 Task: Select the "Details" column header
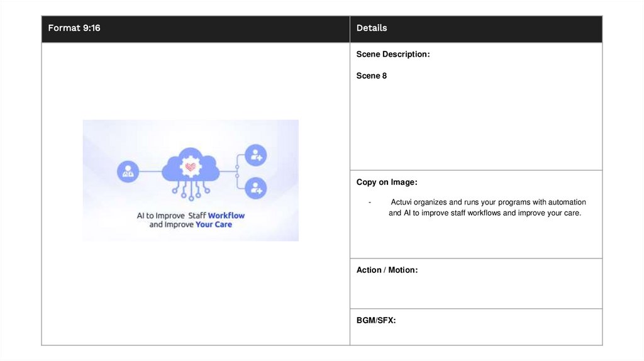[x=372, y=28]
